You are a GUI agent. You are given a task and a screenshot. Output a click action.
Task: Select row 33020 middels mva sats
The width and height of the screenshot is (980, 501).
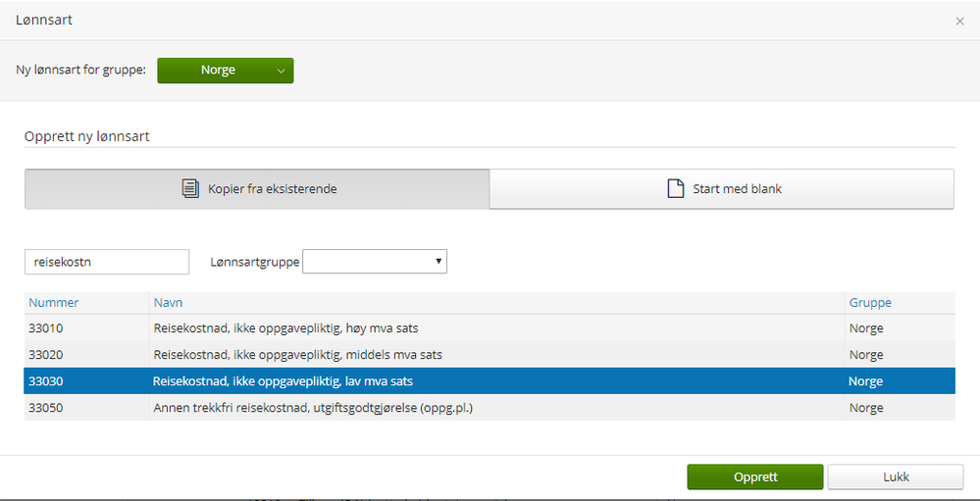pyautogui.click(x=297, y=355)
